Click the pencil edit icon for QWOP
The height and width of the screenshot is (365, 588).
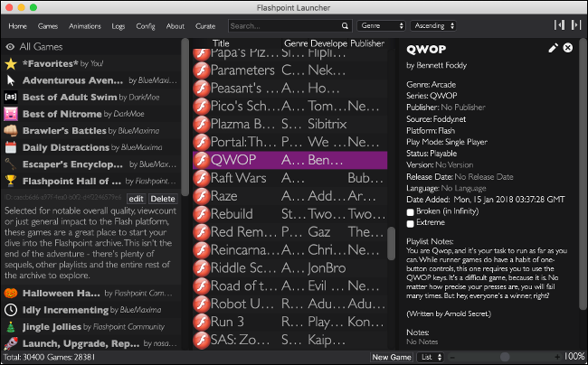pos(553,47)
